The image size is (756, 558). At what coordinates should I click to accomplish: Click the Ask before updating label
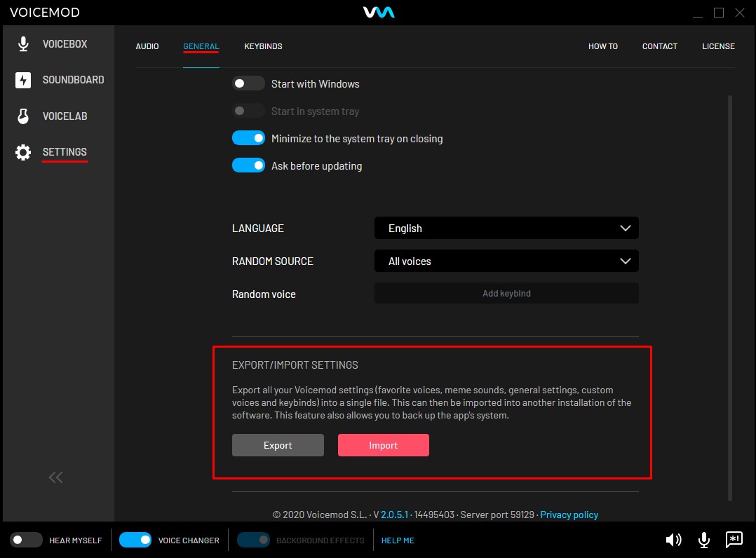(x=317, y=165)
